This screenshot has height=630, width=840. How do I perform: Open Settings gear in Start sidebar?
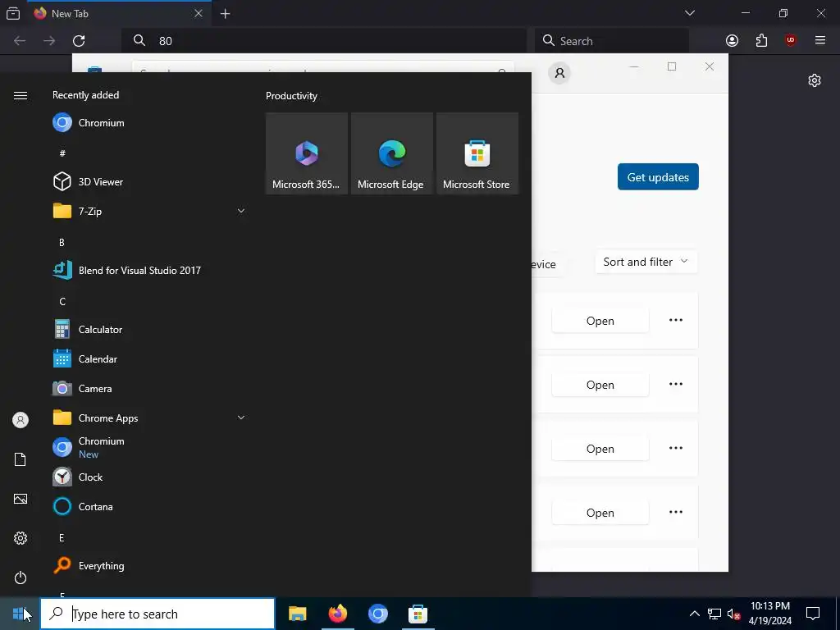click(x=21, y=538)
